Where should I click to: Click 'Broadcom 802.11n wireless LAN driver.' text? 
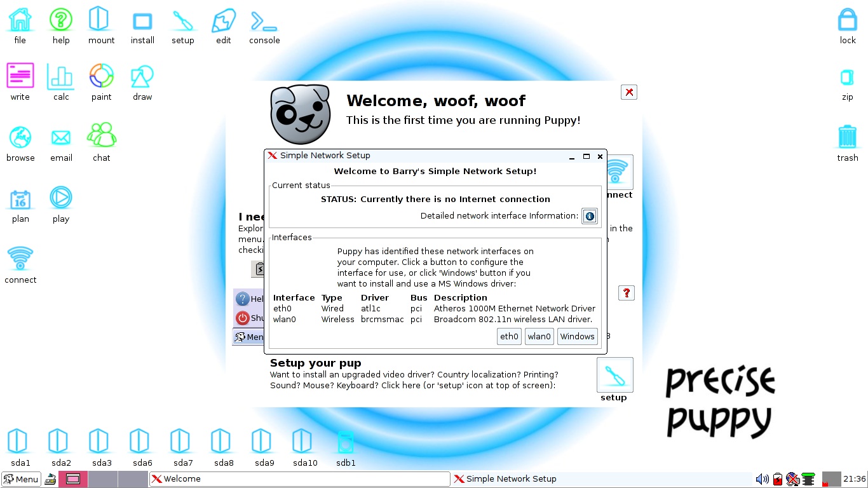[x=513, y=320]
